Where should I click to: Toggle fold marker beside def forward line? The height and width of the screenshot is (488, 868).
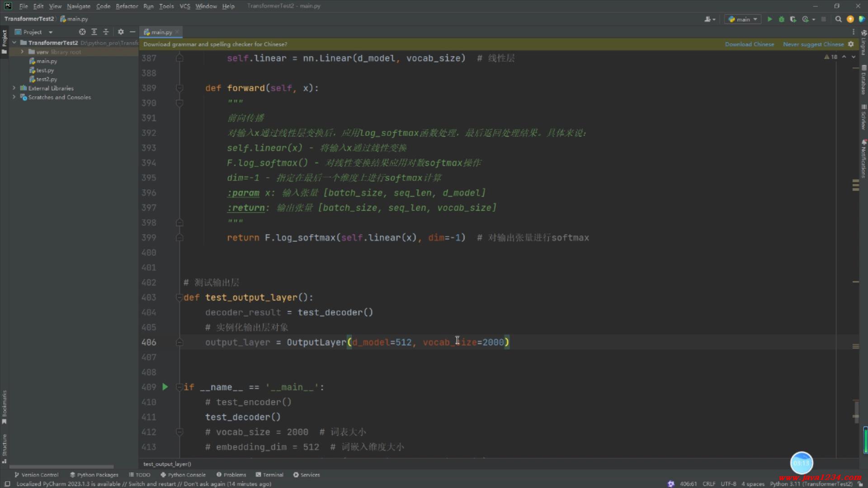click(x=179, y=88)
